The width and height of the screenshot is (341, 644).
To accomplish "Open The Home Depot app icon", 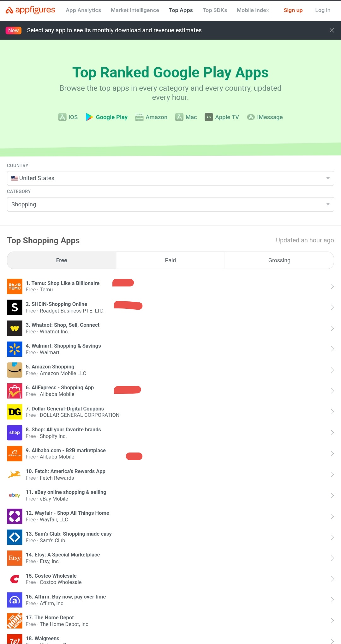I will [x=15, y=621].
